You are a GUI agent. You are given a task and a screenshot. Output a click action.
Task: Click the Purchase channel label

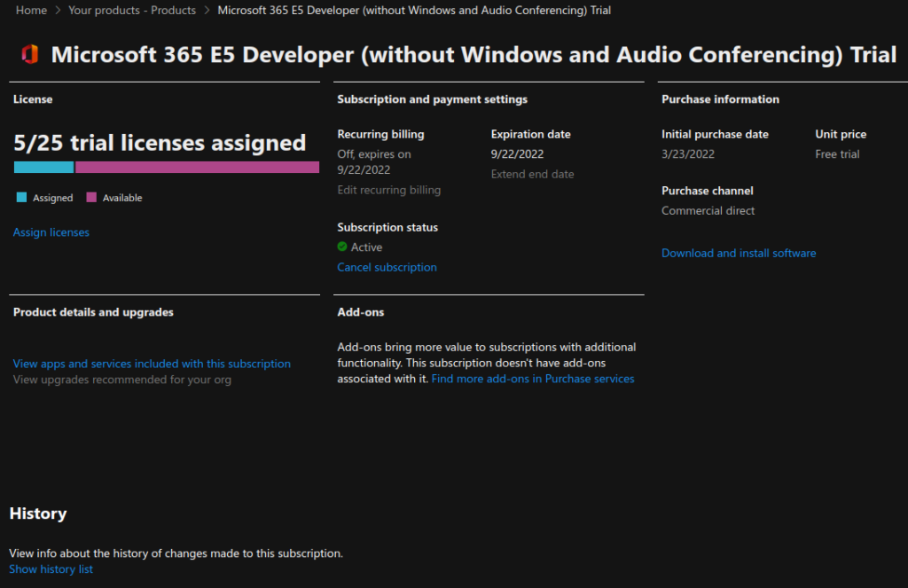[707, 192]
